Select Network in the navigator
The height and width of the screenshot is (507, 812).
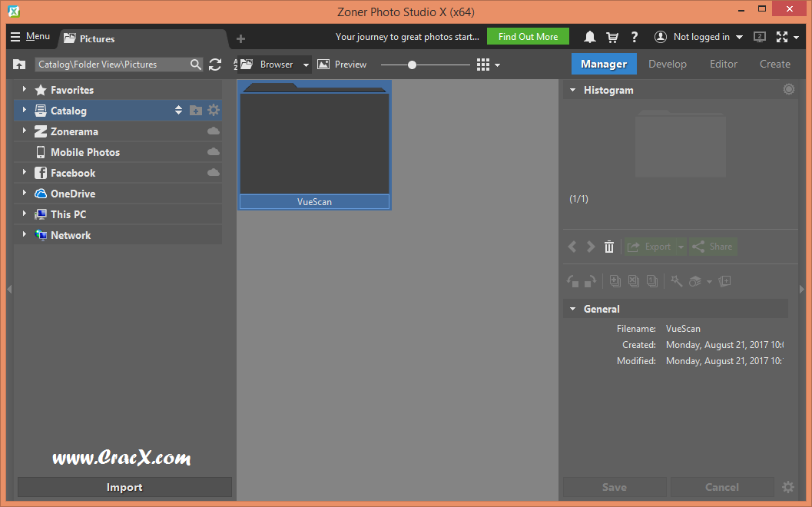pyautogui.click(x=71, y=235)
